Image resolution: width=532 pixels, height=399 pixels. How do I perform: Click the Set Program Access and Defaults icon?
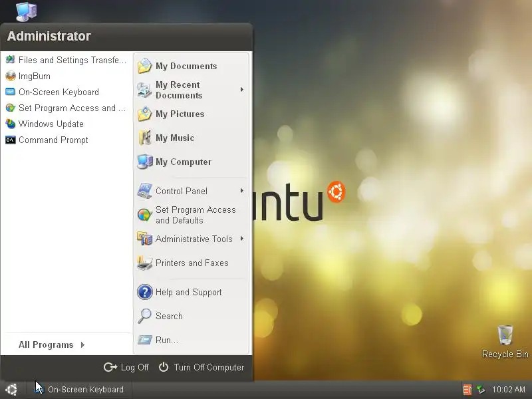[144, 215]
